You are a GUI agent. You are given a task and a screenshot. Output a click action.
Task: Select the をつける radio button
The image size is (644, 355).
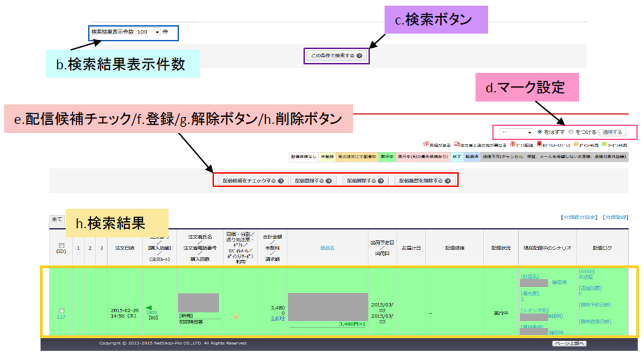point(571,132)
